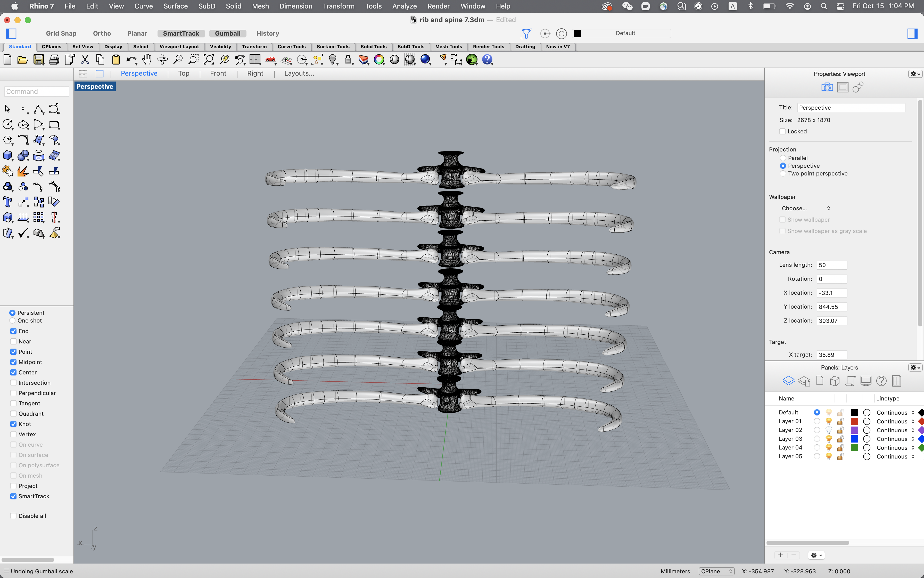The width and height of the screenshot is (924, 578).
Task: Click the Zoom dynamic magnifier icon
Action: pyautogui.click(x=178, y=60)
